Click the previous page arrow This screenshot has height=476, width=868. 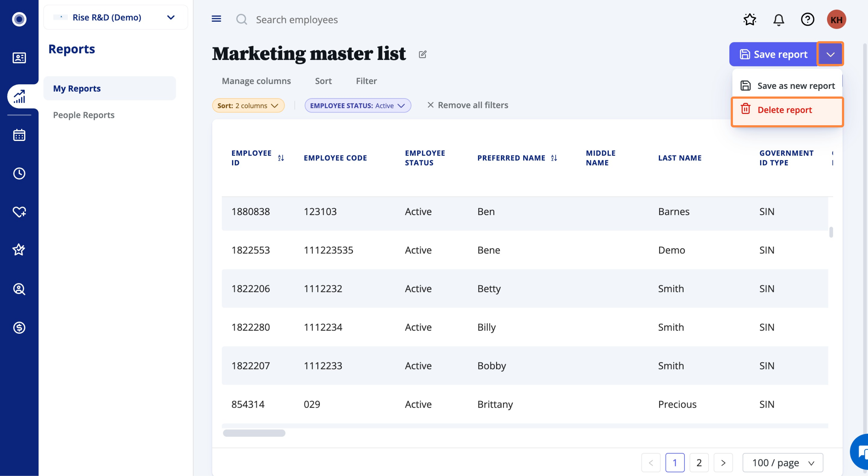[x=651, y=462]
